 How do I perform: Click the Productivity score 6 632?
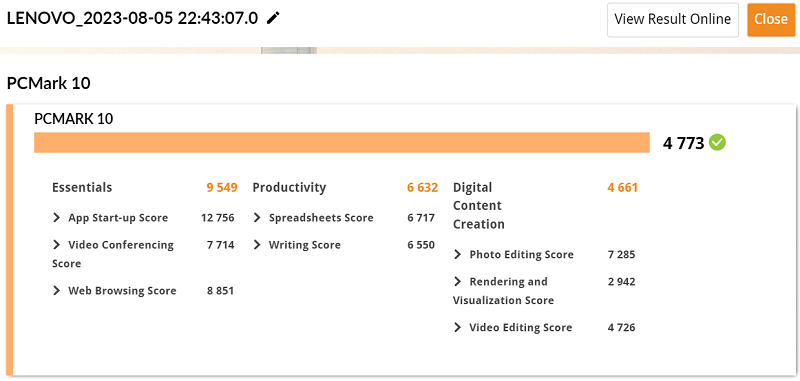(x=422, y=187)
